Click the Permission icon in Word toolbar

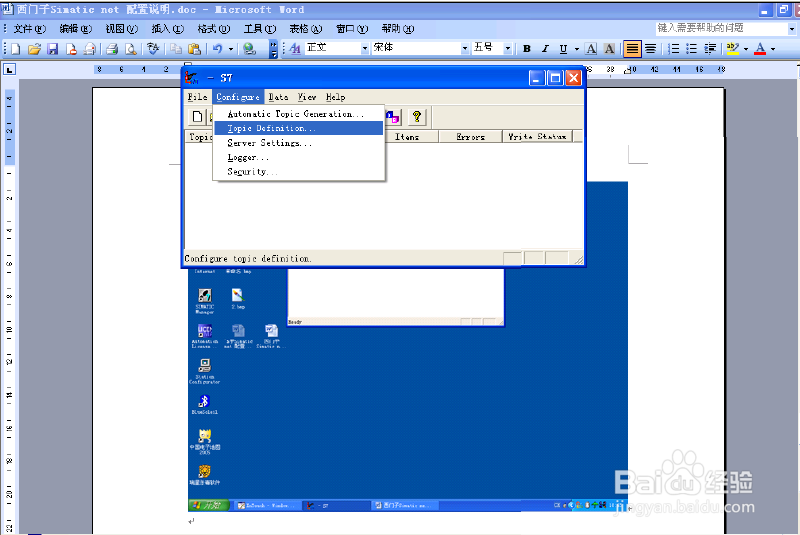coord(71,49)
